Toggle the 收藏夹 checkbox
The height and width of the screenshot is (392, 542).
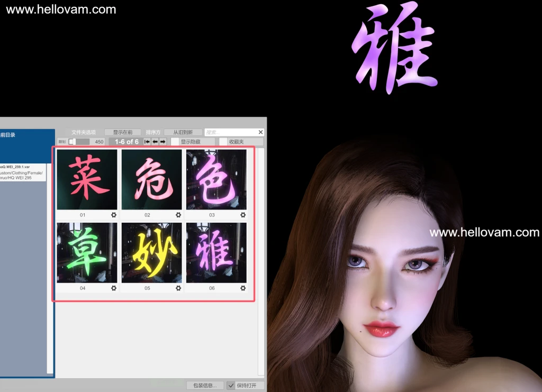click(x=222, y=141)
